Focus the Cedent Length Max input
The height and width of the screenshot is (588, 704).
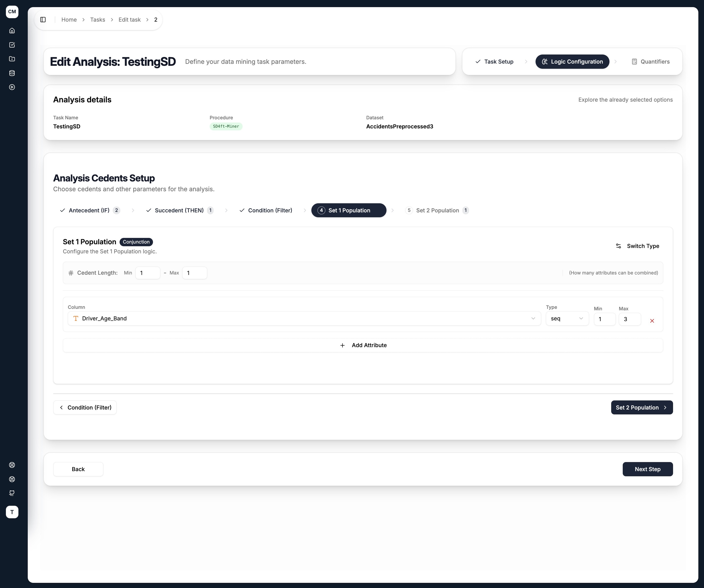pyautogui.click(x=194, y=273)
